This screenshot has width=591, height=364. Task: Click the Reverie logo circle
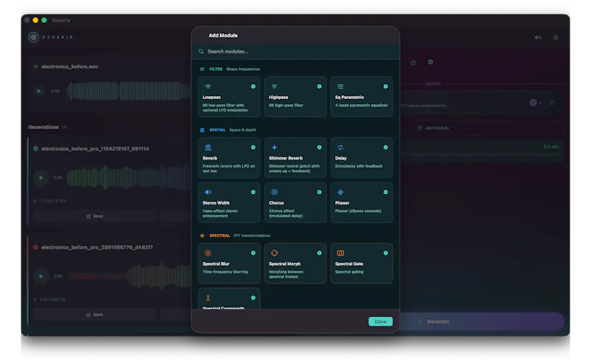(x=33, y=37)
